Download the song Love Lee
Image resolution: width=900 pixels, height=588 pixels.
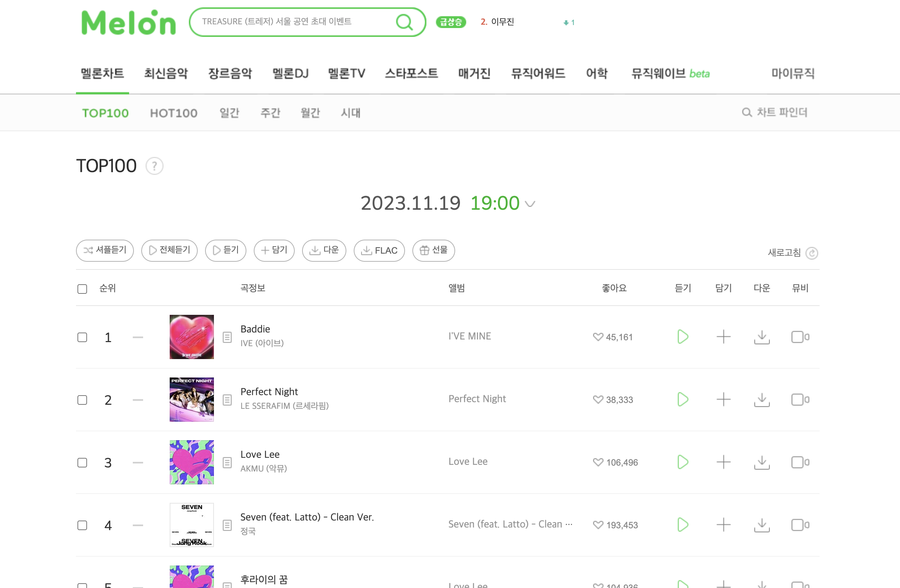pyautogui.click(x=762, y=462)
